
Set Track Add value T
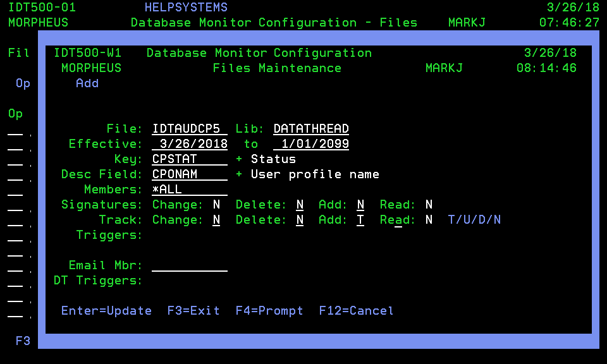pyautogui.click(x=360, y=220)
